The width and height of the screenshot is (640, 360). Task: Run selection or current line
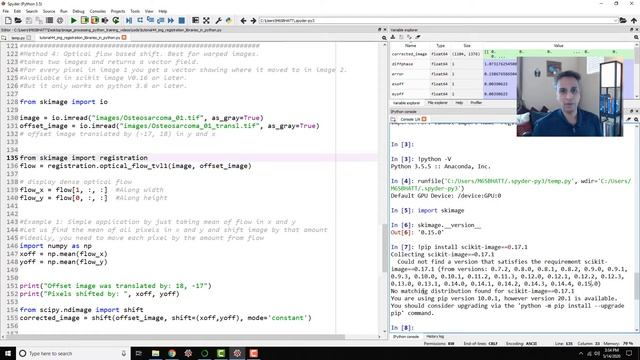[105, 20]
